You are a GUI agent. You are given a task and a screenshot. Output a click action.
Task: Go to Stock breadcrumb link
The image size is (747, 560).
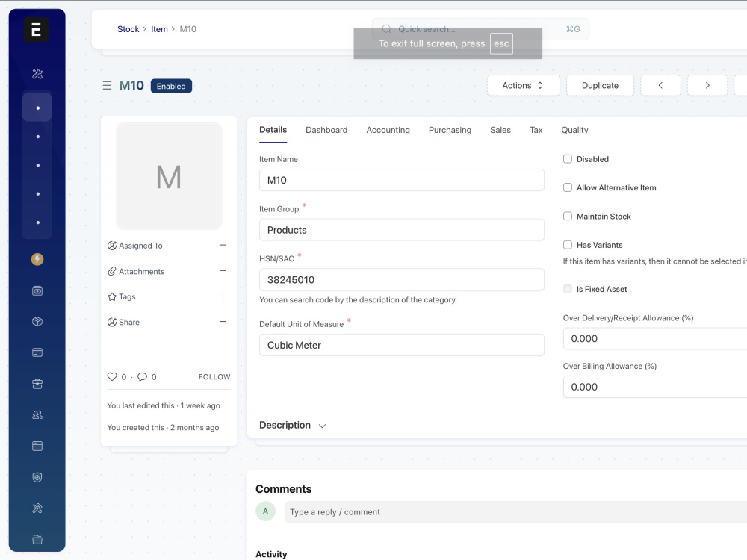coord(128,29)
